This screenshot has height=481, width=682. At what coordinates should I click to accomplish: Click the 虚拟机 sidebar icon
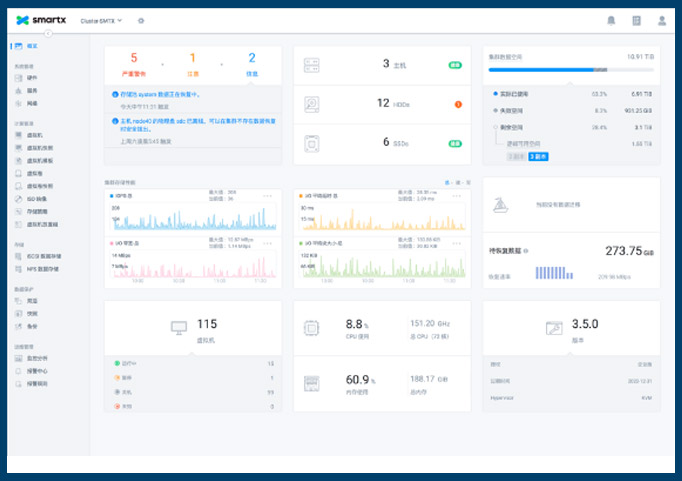point(18,135)
